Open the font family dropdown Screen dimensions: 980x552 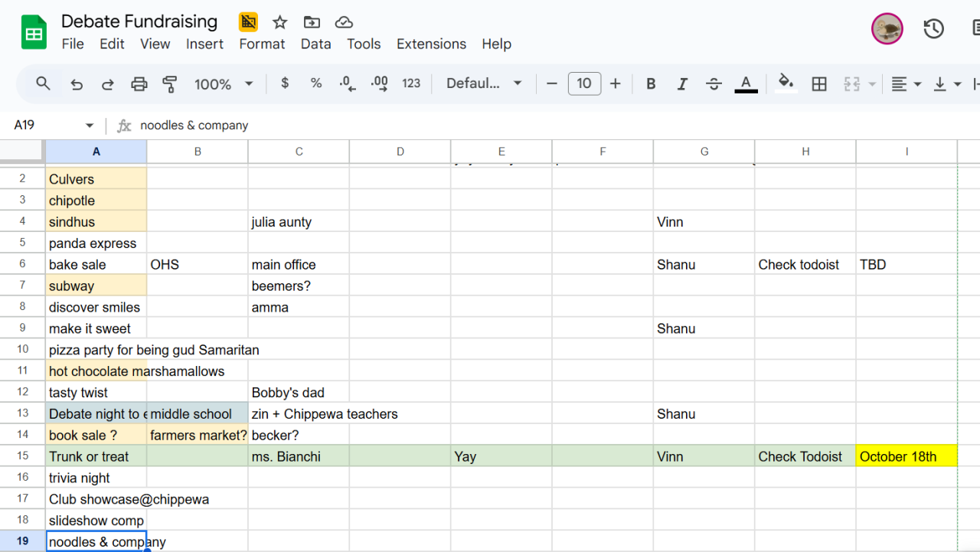click(484, 83)
